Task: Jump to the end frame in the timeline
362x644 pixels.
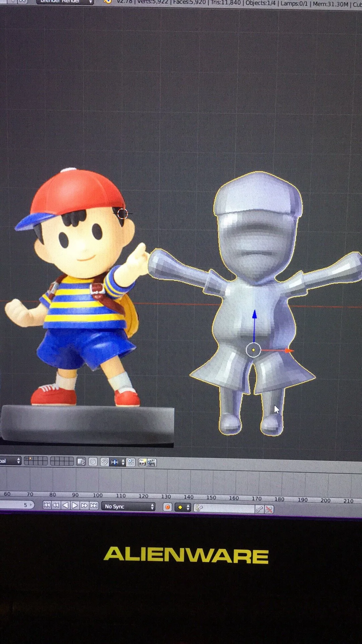Action: pyautogui.click(x=94, y=505)
